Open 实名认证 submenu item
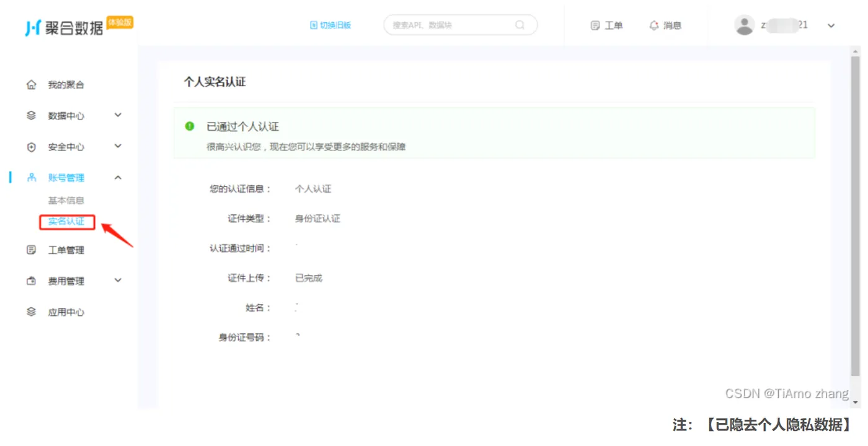868x446 pixels. (x=66, y=222)
